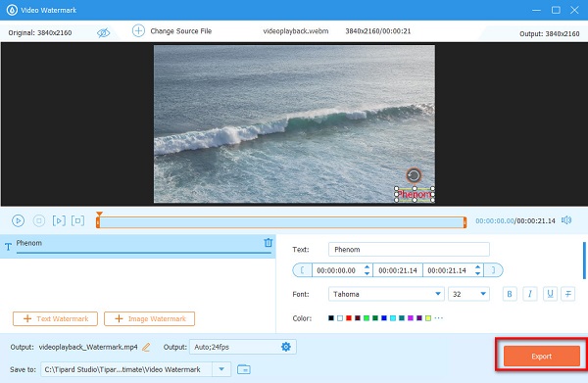Viewport: 588px width, 383px height.
Task: Click the right end handle of timeline
Action: (x=465, y=222)
